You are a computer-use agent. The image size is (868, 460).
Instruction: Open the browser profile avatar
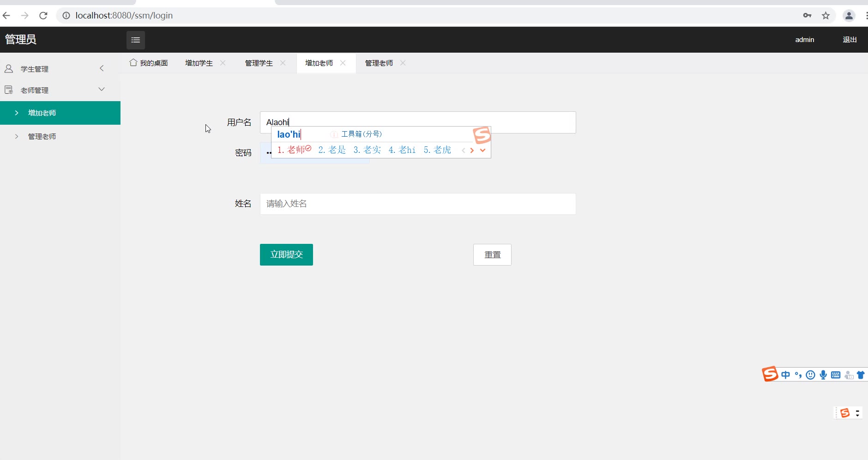pos(849,15)
